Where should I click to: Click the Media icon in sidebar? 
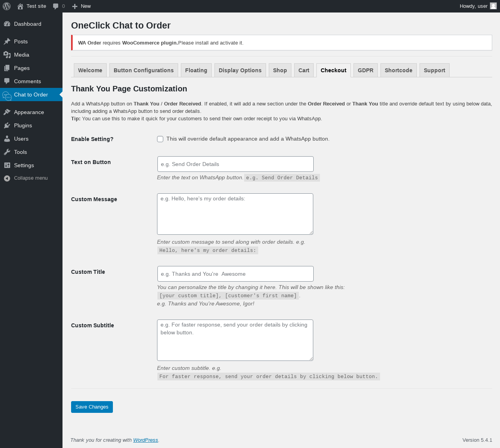(7, 55)
